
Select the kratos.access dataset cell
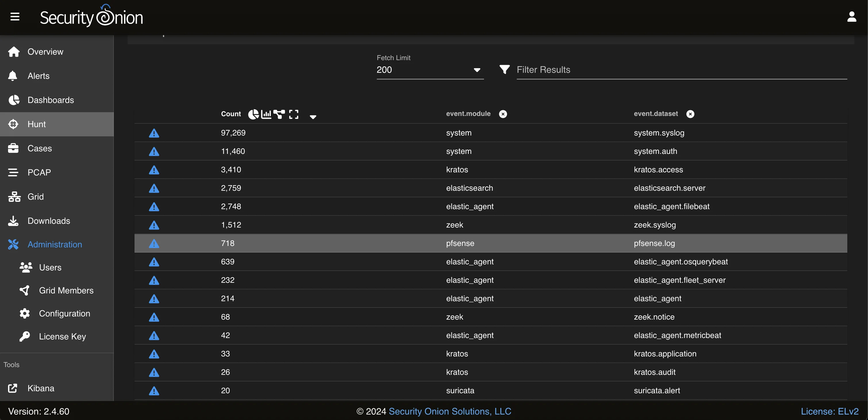pos(658,170)
